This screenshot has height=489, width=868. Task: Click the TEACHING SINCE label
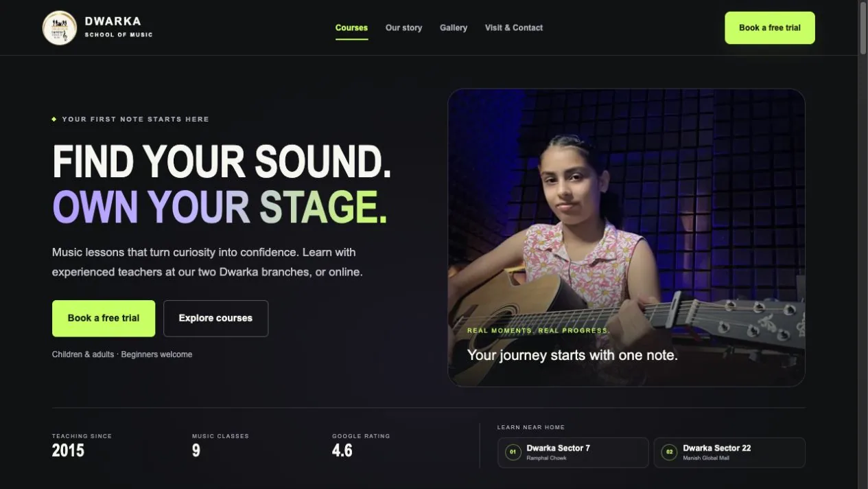pyautogui.click(x=82, y=436)
